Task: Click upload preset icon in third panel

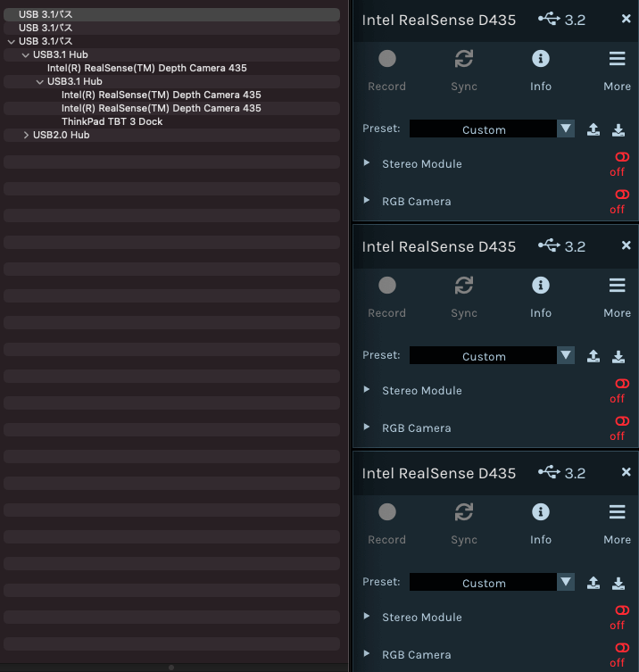Action: tap(593, 583)
